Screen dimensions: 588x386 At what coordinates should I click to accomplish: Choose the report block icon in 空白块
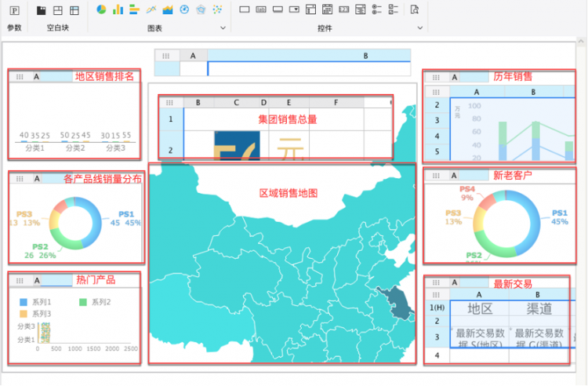point(58,10)
